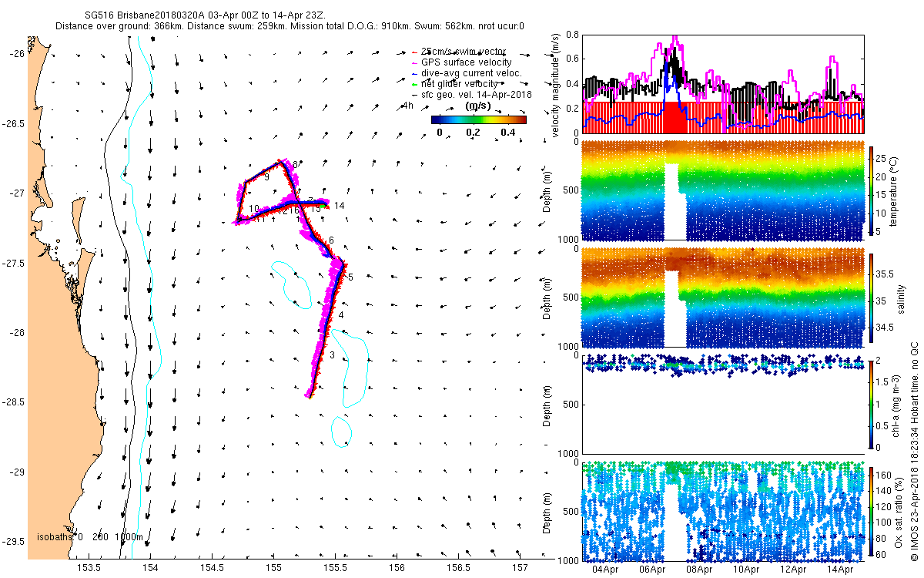Image resolution: width=924 pixels, height=578 pixels.
Task: Click the 08Apr date tick label
Action: click(700, 570)
